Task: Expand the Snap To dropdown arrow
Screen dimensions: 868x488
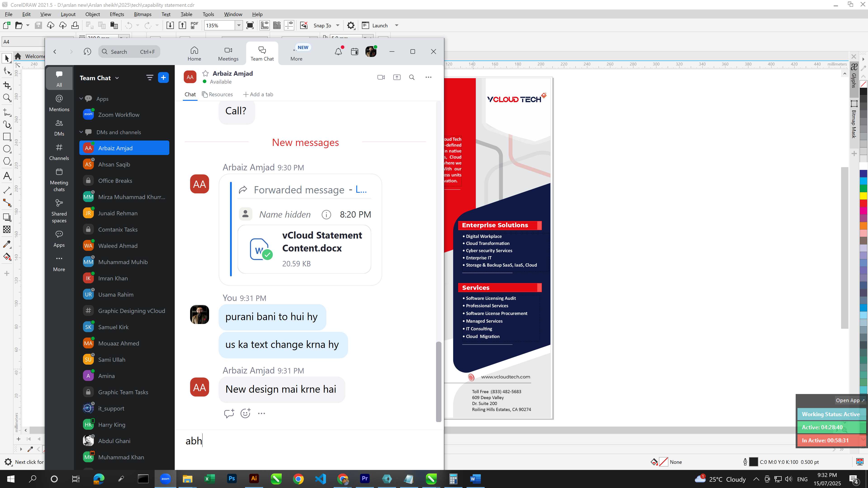Action: [x=338, y=25]
